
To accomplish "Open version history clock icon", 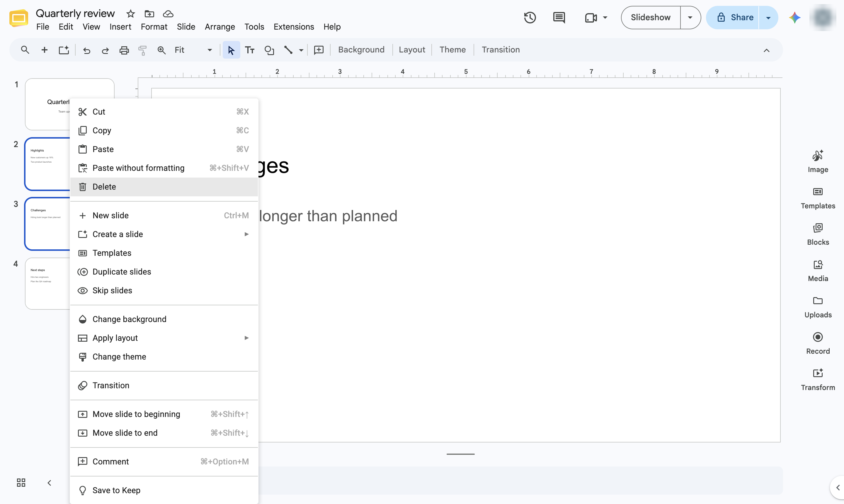I will click(x=530, y=17).
